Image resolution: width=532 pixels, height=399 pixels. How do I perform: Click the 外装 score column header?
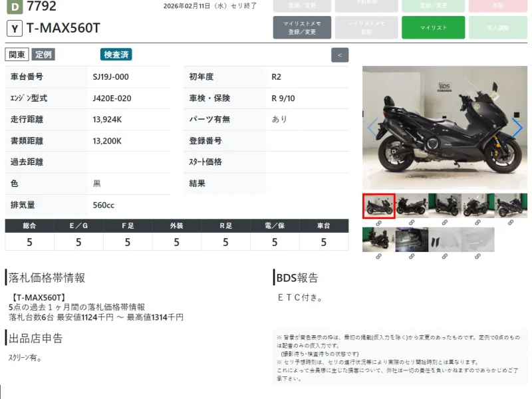tap(176, 225)
